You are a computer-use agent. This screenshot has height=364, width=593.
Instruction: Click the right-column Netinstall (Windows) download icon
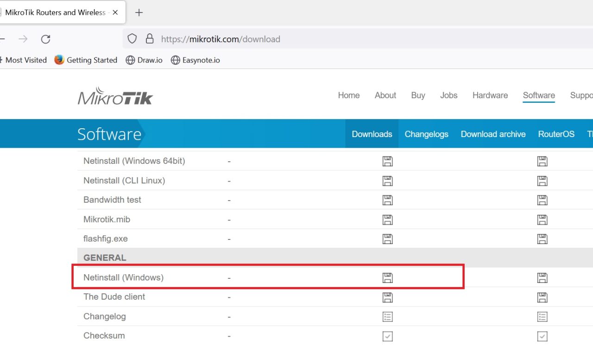coord(542,277)
